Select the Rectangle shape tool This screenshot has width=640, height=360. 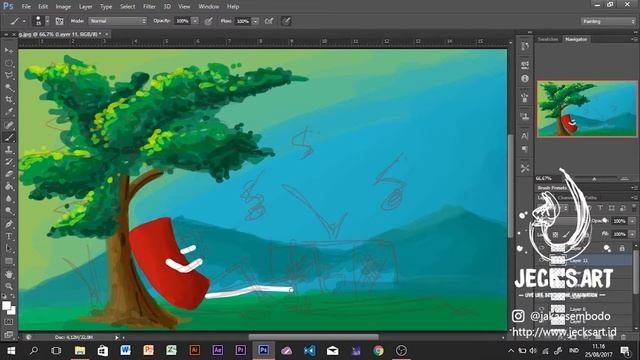click(9, 261)
